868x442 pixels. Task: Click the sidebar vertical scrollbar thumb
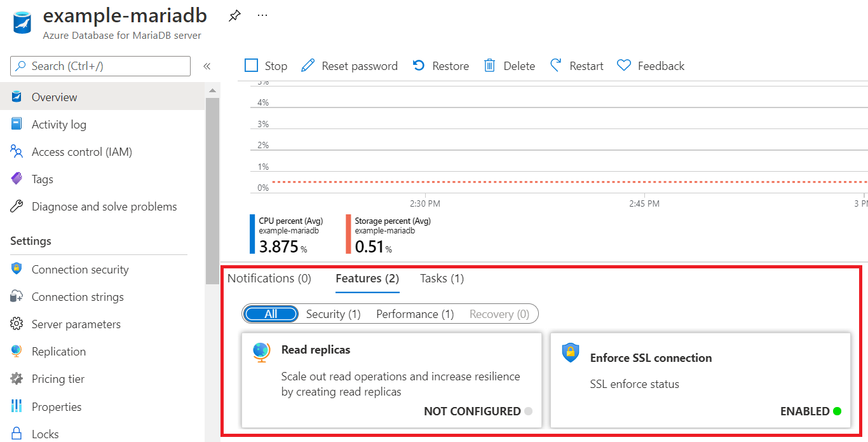point(212,191)
